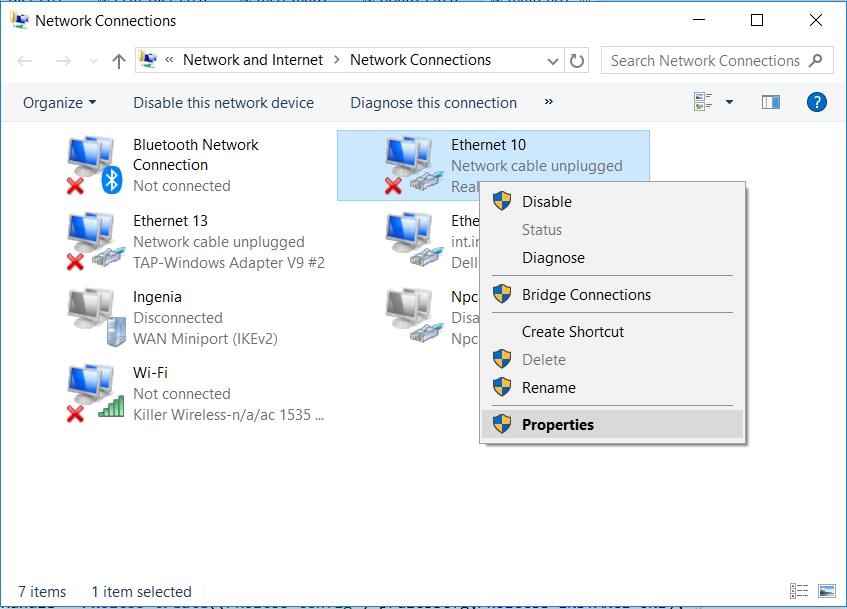Choose Properties from the context menu
Viewport: 847px width, 609px height.
[x=558, y=424]
